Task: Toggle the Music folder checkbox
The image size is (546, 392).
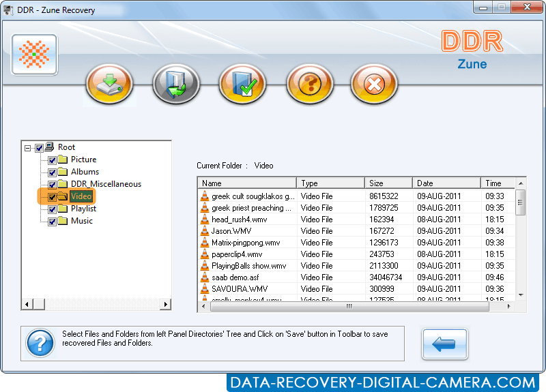Action: pyautogui.click(x=53, y=222)
